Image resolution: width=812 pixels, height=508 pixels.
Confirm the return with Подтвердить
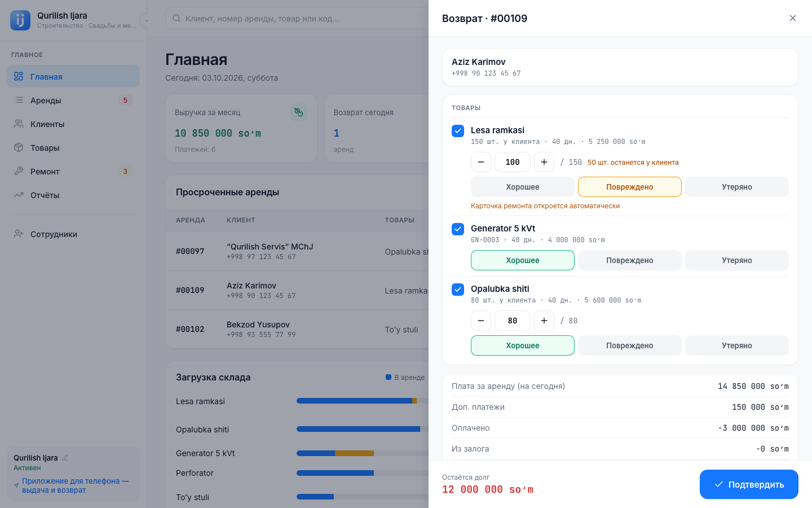[749, 484]
